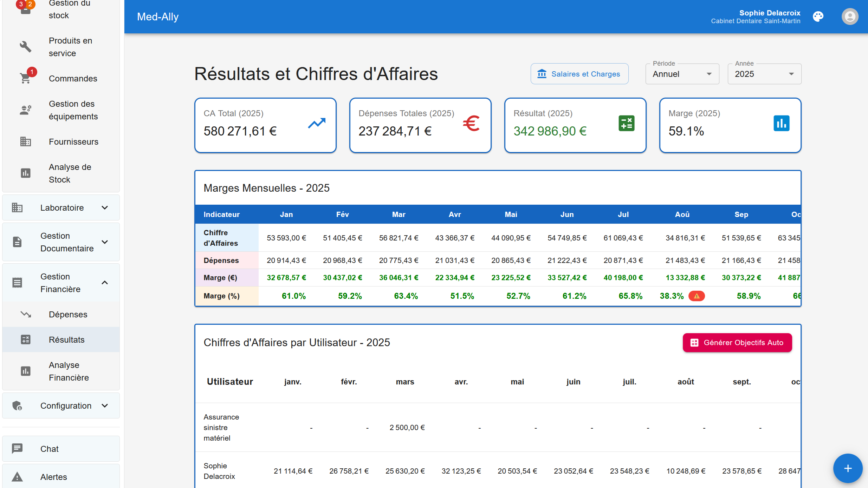Click the red euro icon in Dépenses Totales
This screenshot has height=488, width=868.
tap(471, 123)
